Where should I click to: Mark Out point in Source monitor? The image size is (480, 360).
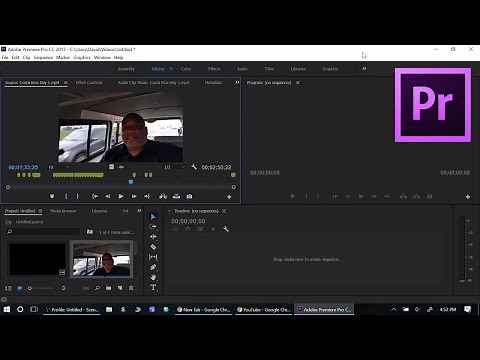pyautogui.click(x=77, y=197)
